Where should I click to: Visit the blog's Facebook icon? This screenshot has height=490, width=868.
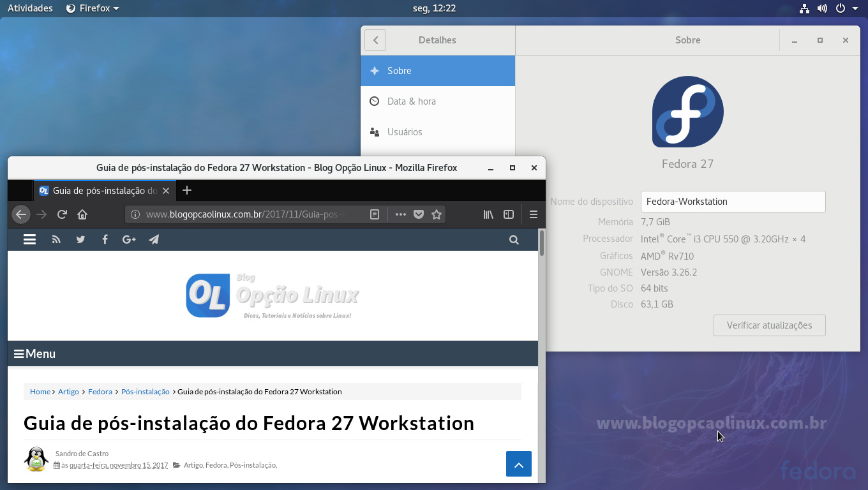(x=105, y=239)
